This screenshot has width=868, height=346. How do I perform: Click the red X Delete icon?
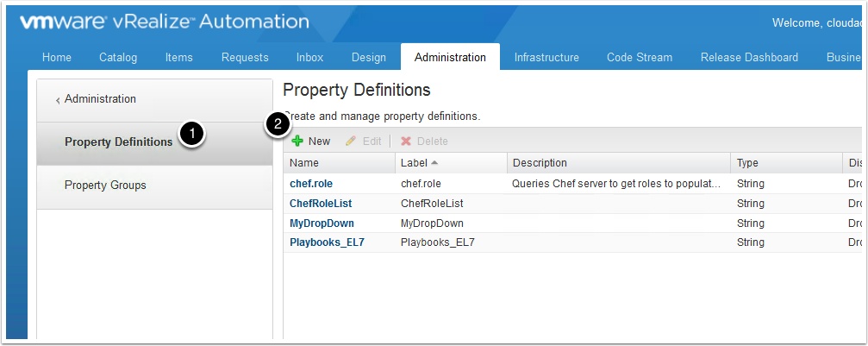(406, 142)
